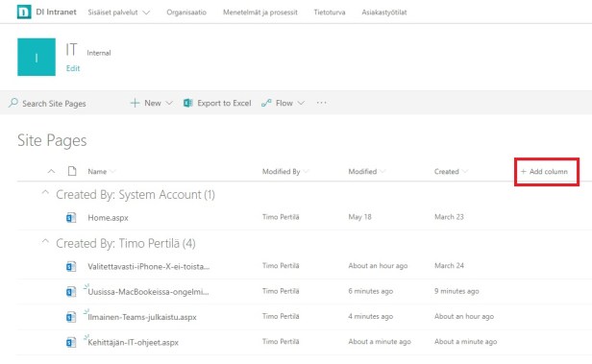Click the DI Intranet title link
The width and height of the screenshot is (592, 364).
56,12
